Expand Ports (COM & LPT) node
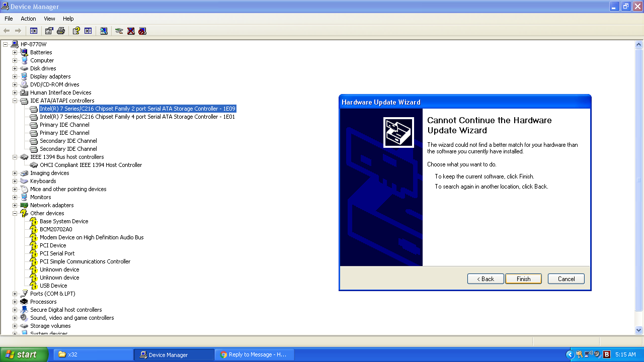The width and height of the screenshot is (644, 362). click(x=15, y=294)
